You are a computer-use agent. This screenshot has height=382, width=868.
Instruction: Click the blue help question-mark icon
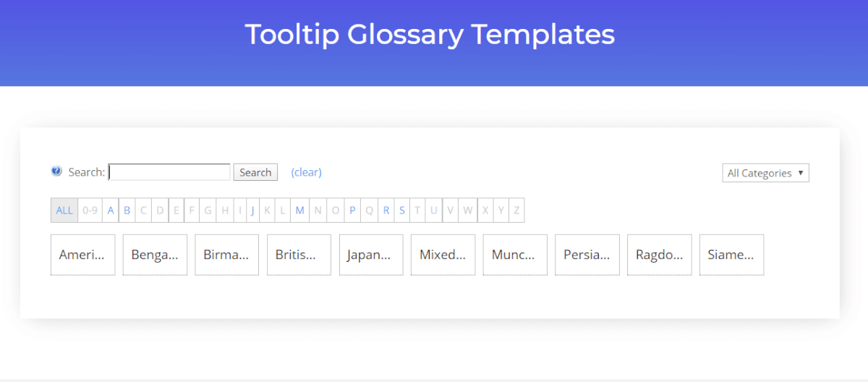56,171
